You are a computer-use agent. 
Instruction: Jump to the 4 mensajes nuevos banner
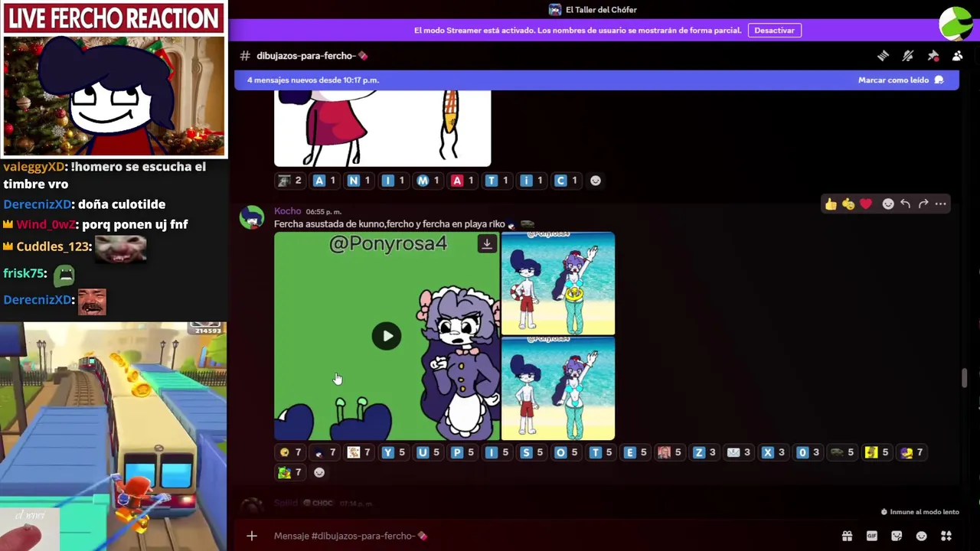(x=313, y=80)
